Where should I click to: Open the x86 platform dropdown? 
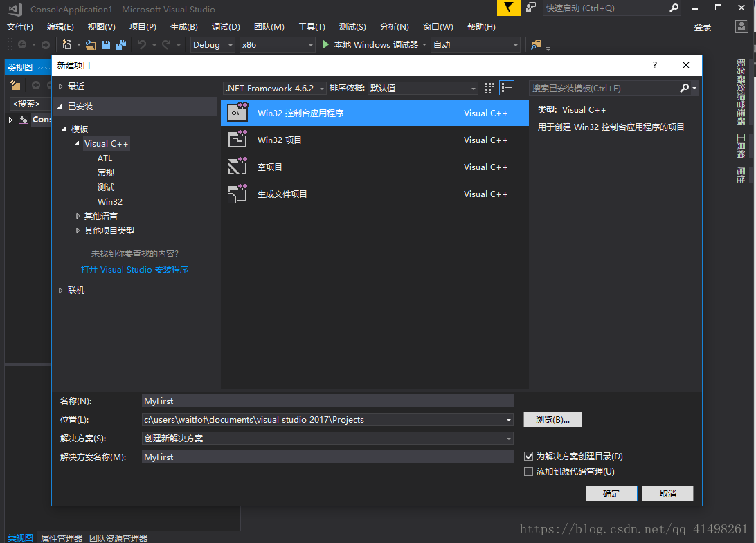coord(277,45)
